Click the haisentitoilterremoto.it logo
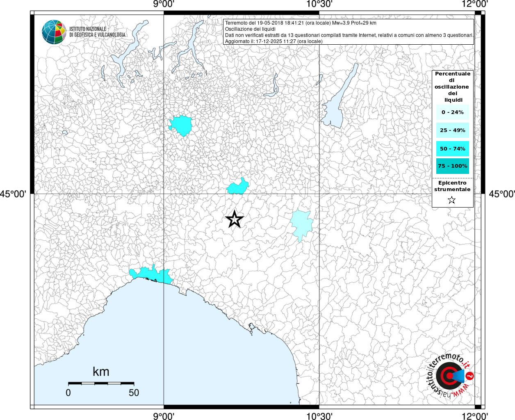Image resolution: width=515 pixels, height=420 pixels. [449, 375]
